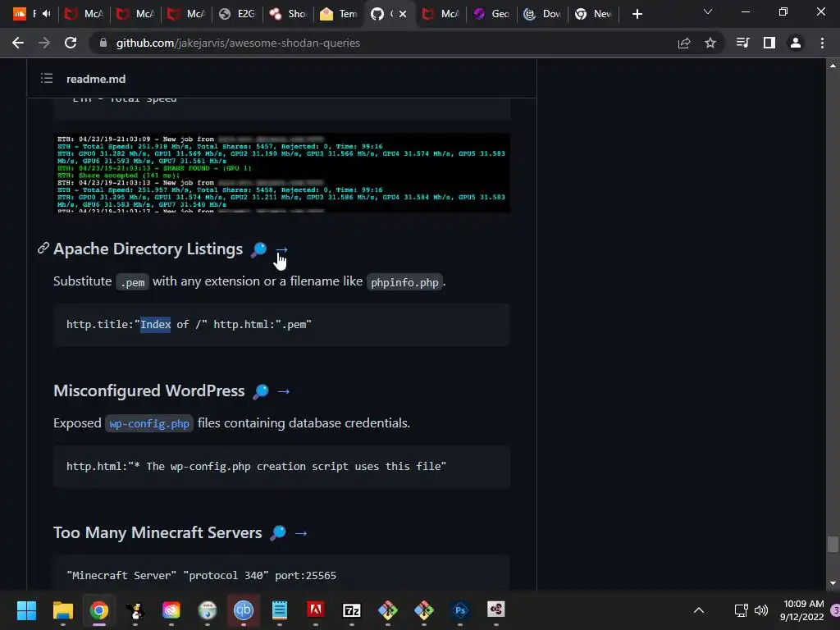Screen dimensions: 840x630
Task: Click the page vertical scrollbar thumb
Action: pyautogui.click(x=833, y=545)
